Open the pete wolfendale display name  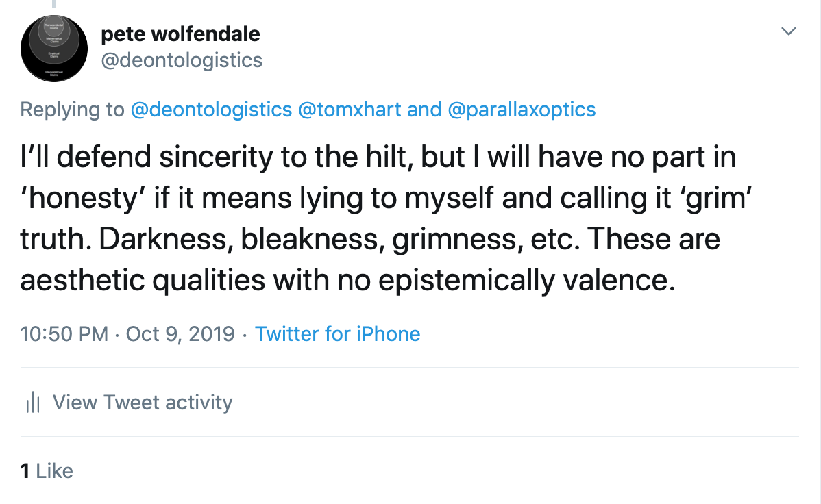pos(180,33)
